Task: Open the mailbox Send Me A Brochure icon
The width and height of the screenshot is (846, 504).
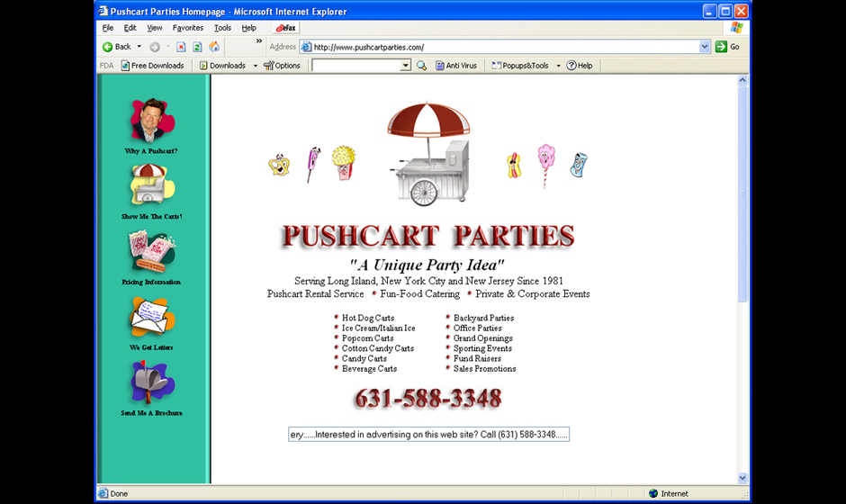Action: 151,383
